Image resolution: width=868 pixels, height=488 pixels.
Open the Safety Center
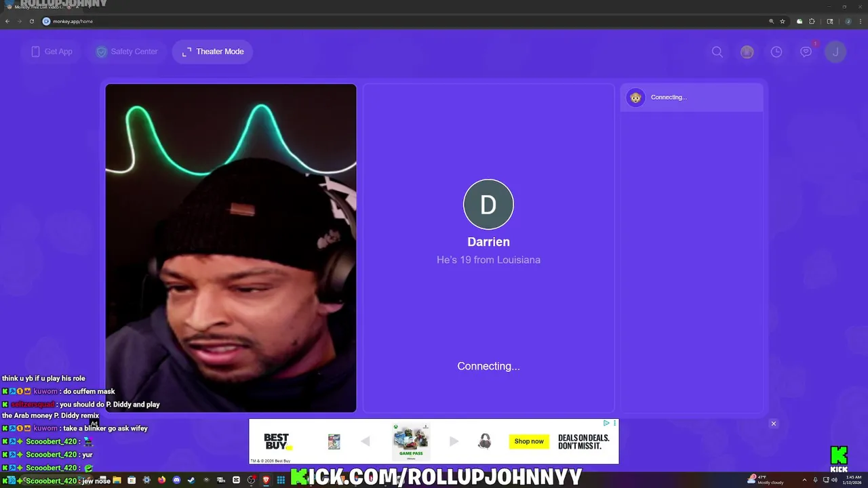point(127,52)
